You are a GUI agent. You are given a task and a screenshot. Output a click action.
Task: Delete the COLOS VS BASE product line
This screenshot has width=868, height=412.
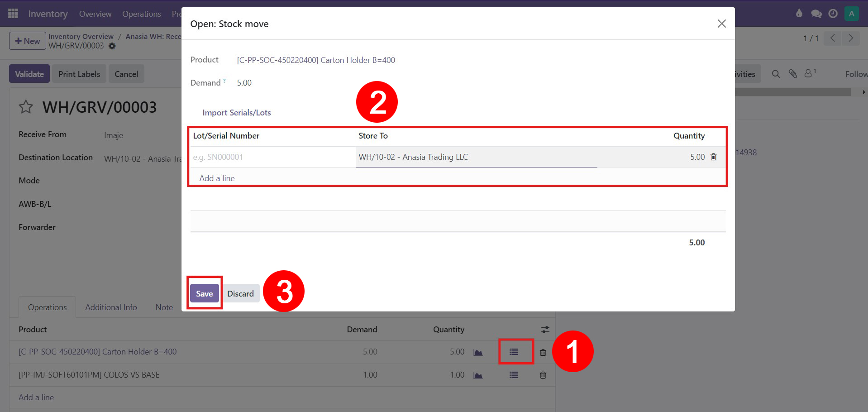[543, 375]
